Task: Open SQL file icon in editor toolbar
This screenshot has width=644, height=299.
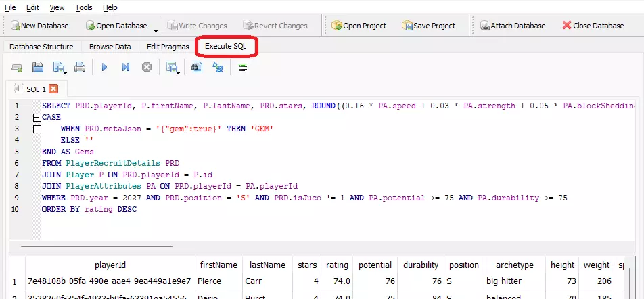Action: 38,67
